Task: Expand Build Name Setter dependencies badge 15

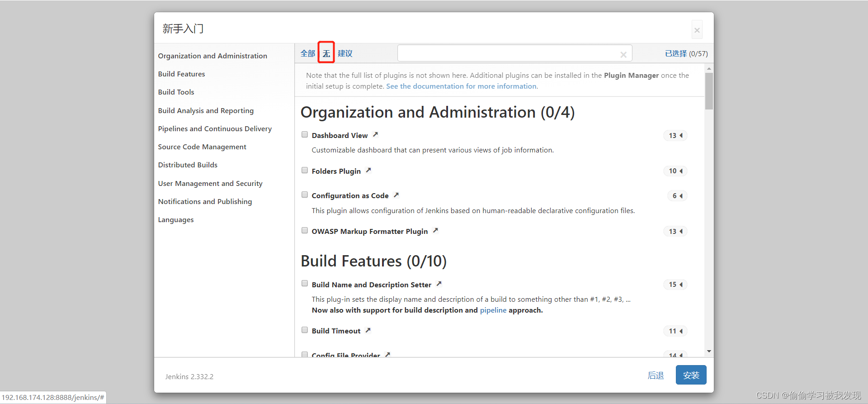Action: coord(675,285)
